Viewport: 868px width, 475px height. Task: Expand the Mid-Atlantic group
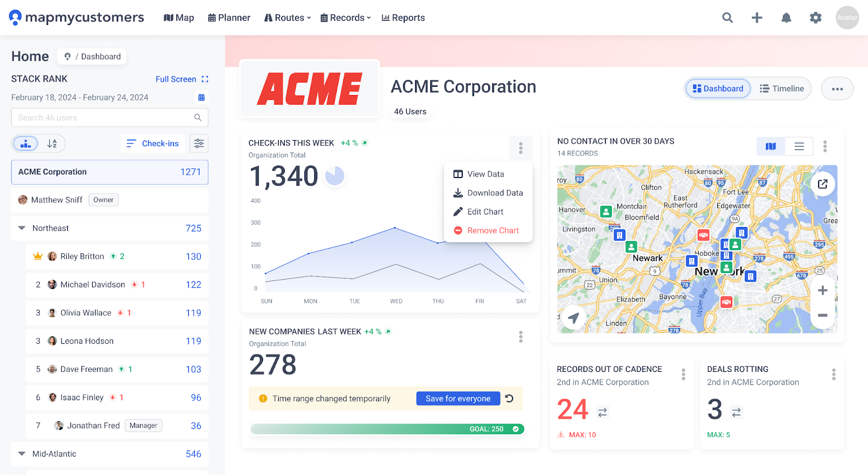point(22,454)
